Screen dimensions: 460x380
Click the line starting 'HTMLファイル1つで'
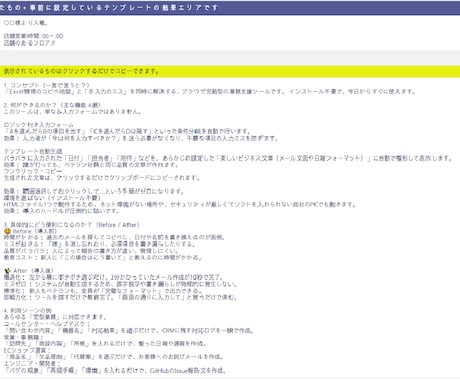180,204
